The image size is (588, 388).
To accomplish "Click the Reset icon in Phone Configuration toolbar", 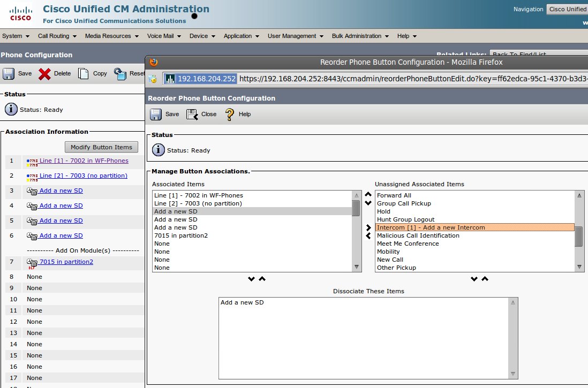I will [x=120, y=73].
